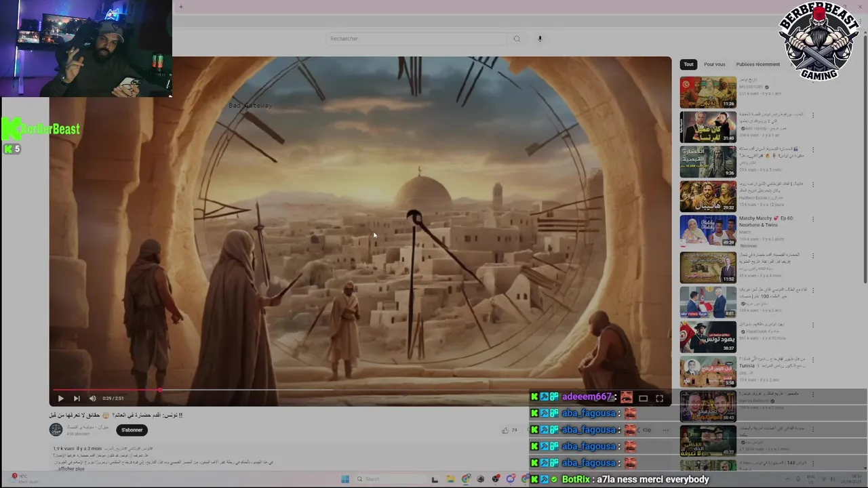Open the MO HISTORY channel name
The image size is (868, 488).
pyautogui.click(x=751, y=87)
